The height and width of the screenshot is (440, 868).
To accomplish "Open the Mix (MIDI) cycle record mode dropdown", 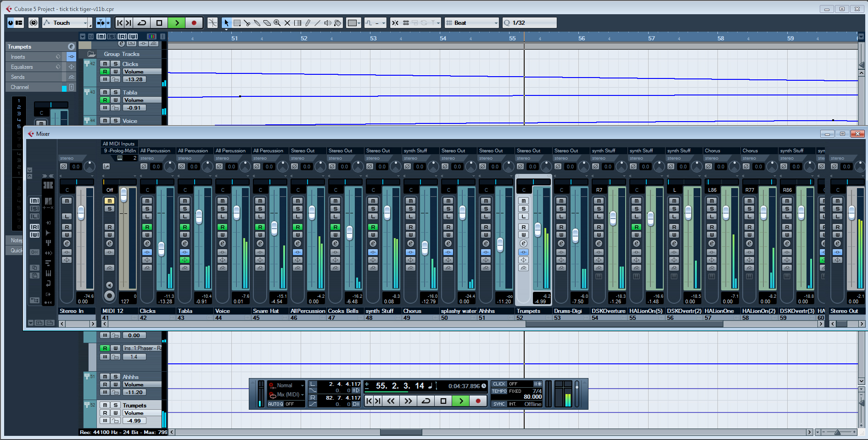I will point(286,395).
